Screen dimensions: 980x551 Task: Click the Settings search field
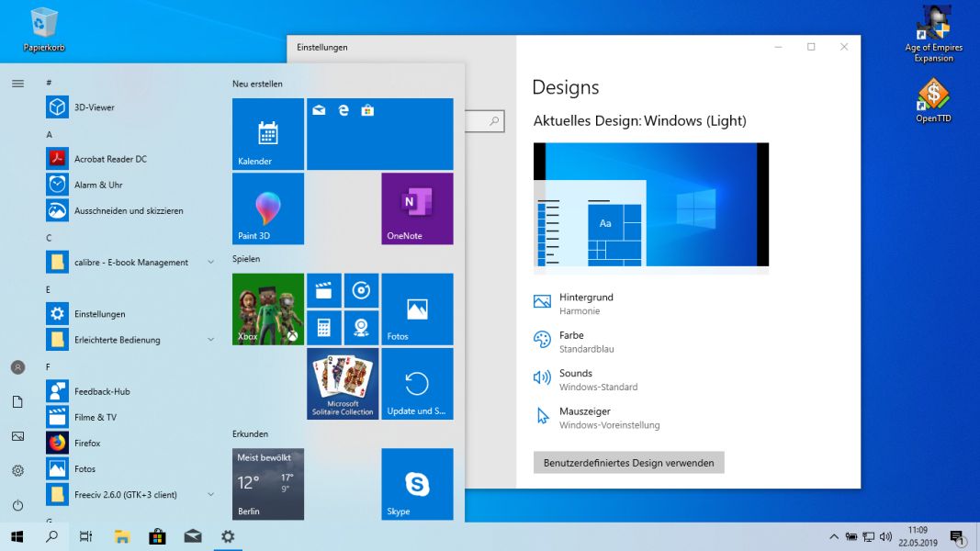484,121
